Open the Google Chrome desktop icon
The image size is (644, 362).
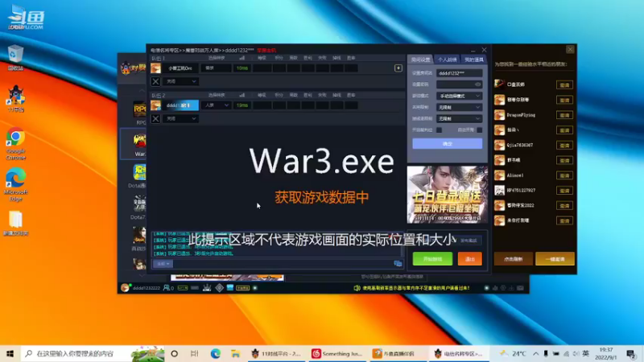[x=15, y=144]
